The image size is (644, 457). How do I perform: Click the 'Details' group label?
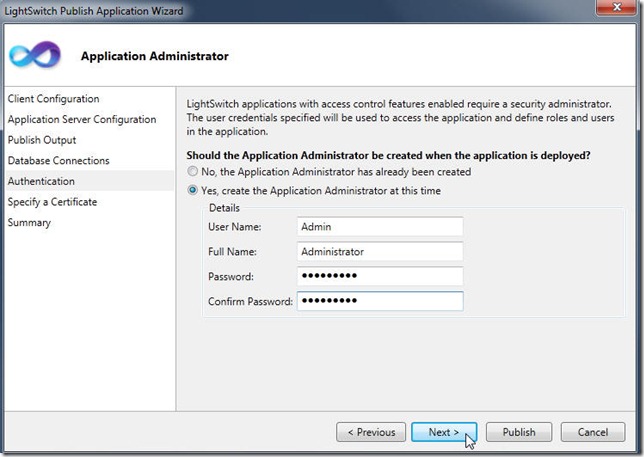coord(224,208)
